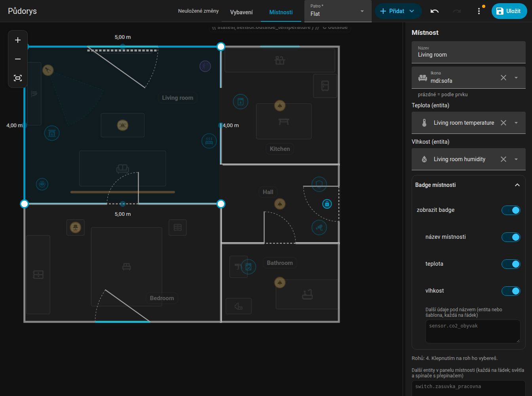The height and width of the screenshot is (396, 532).
Task: Clear the Living room temperature entity
Action: [503, 123]
